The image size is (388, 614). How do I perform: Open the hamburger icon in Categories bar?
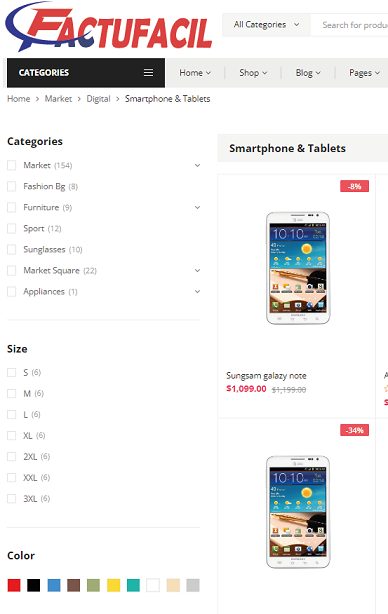(148, 72)
